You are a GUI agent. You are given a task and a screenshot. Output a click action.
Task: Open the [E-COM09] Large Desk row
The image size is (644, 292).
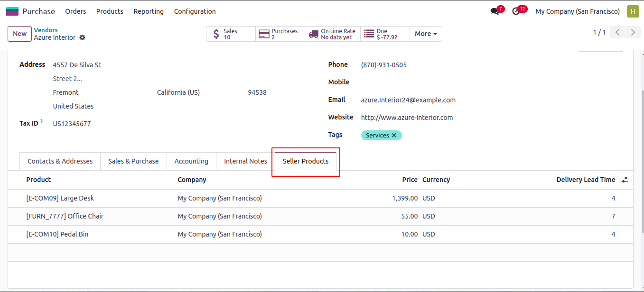320,198
